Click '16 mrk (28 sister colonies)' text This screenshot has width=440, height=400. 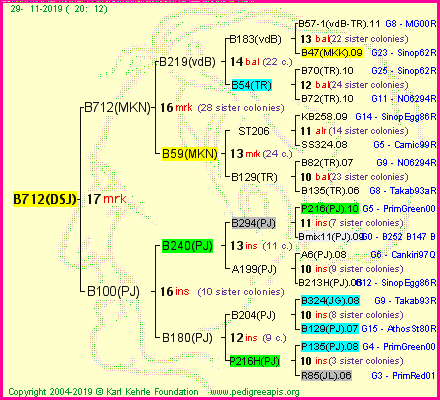coord(222,108)
